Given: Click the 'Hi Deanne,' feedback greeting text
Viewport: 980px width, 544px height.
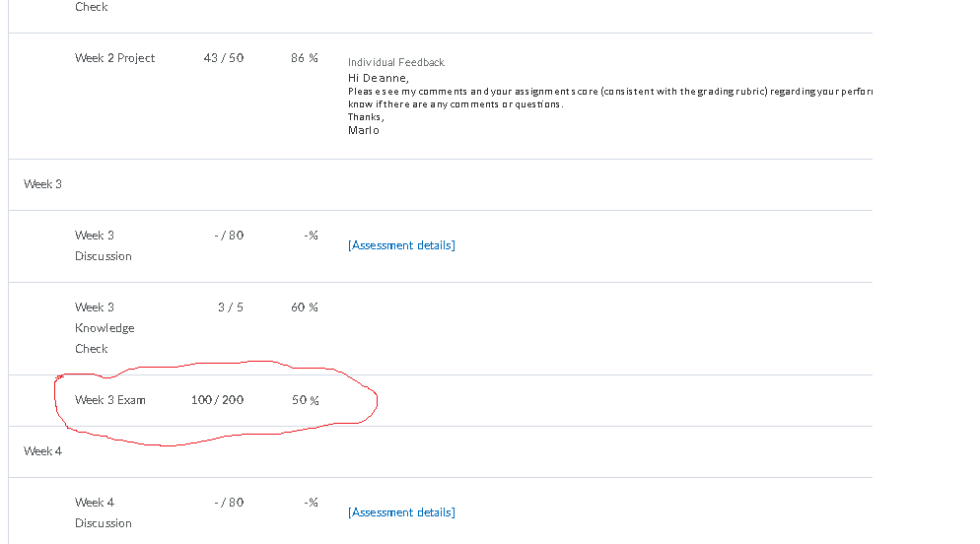Looking at the screenshot, I should click(x=379, y=78).
